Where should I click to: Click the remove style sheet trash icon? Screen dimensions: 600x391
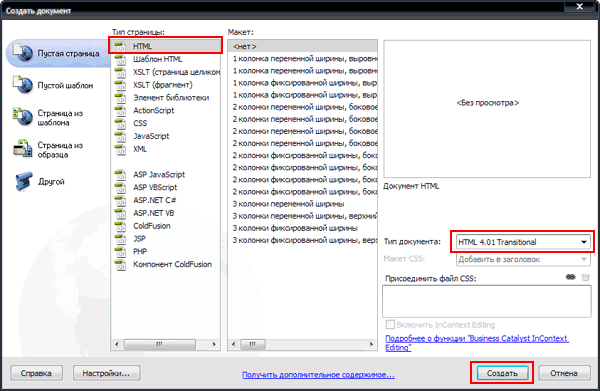(x=585, y=277)
